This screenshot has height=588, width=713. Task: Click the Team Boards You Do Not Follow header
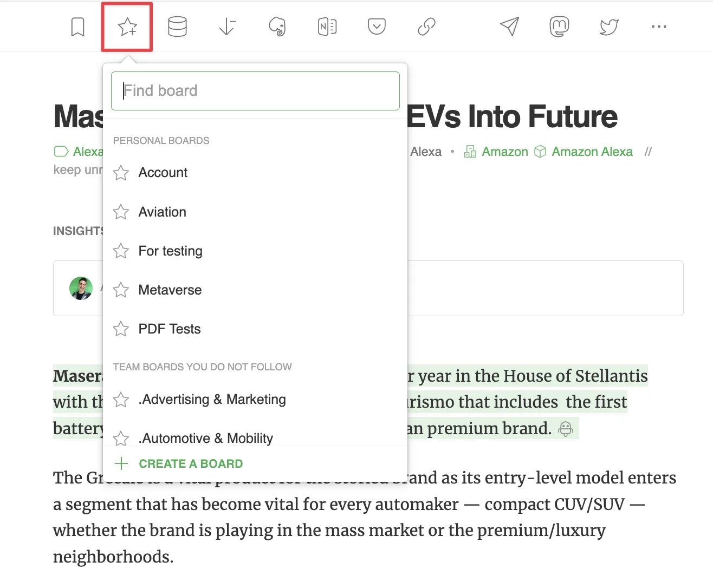point(202,367)
